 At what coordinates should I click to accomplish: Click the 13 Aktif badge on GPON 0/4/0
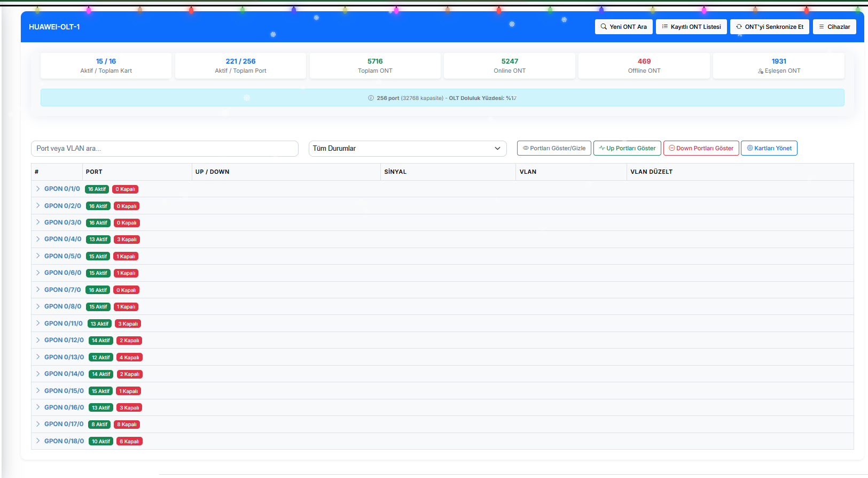coord(98,240)
